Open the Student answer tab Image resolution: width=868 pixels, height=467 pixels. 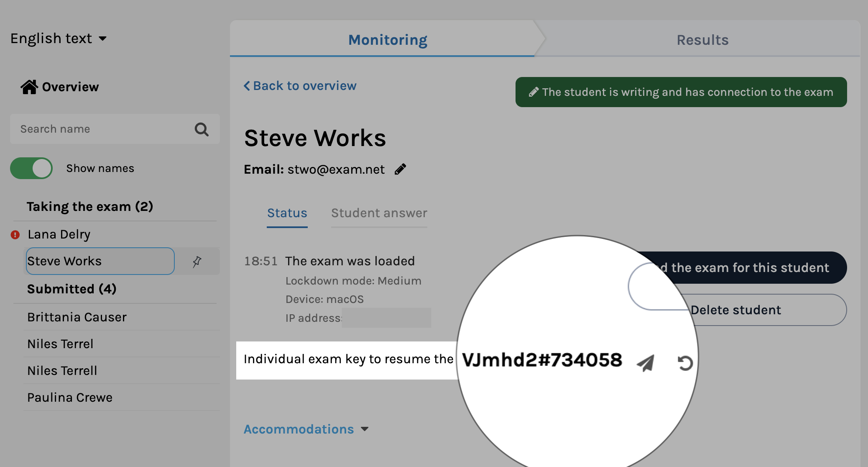379,213
